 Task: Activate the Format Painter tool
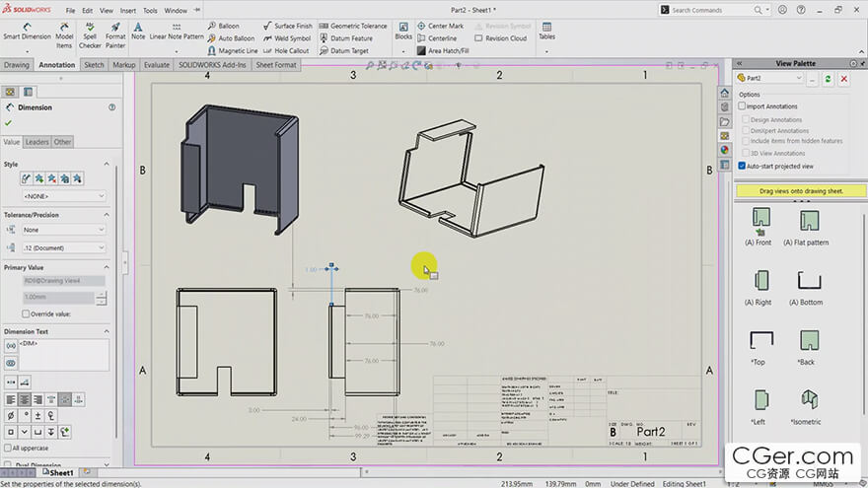coord(115,32)
